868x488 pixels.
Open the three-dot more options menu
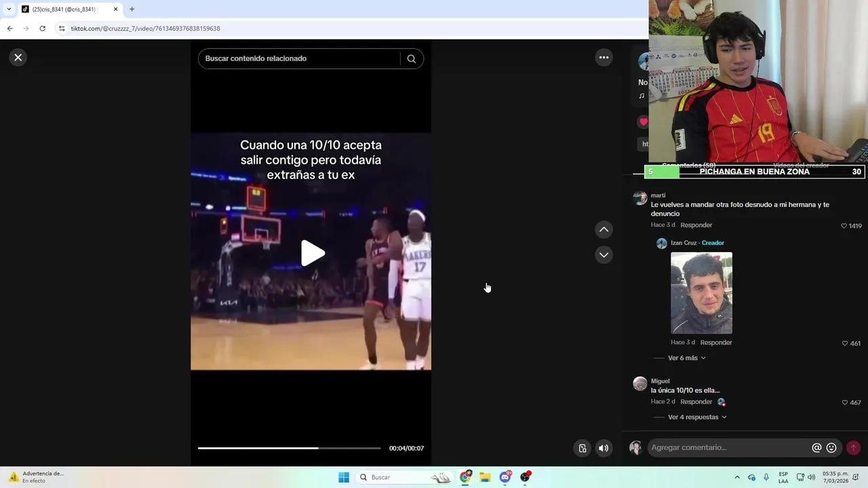[604, 58]
